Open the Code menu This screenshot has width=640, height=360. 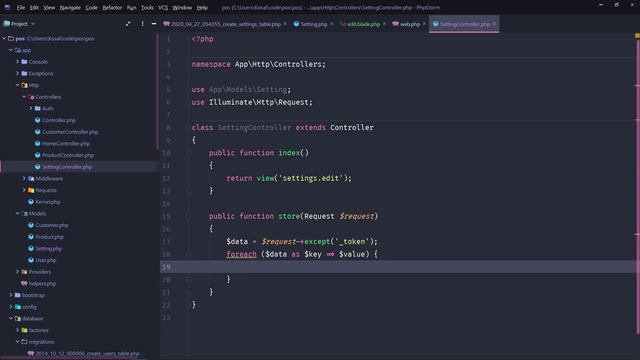click(x=91, y=8)
